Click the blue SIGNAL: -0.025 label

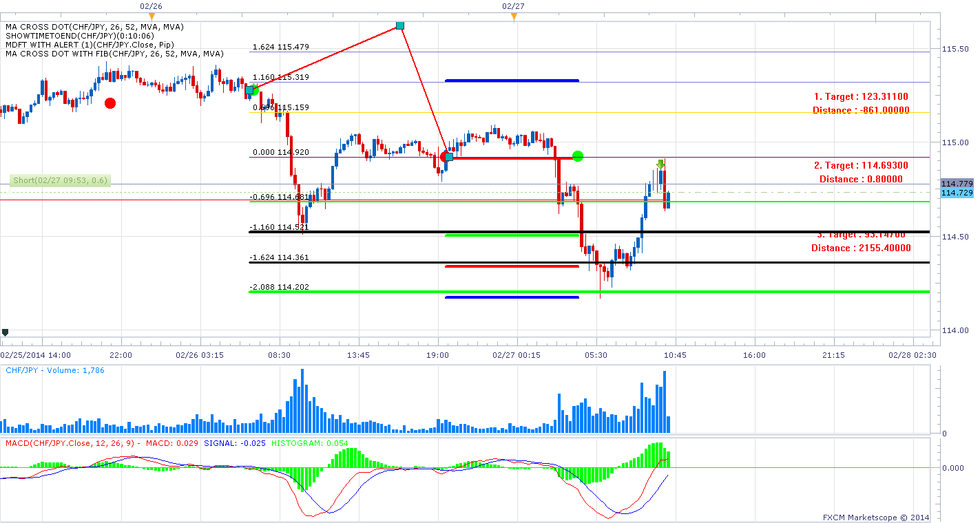click(x=233, y=442)
